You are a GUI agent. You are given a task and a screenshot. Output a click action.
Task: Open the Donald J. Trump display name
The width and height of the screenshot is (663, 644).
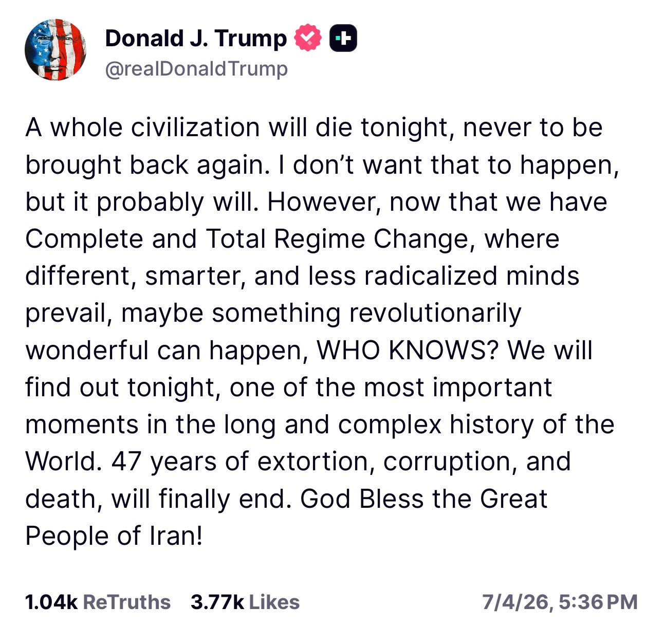(196, 39)
